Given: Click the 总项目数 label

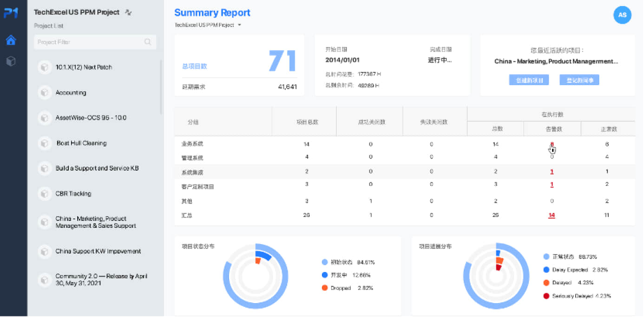Looking at the screenshot, I should tap(195, 66).
